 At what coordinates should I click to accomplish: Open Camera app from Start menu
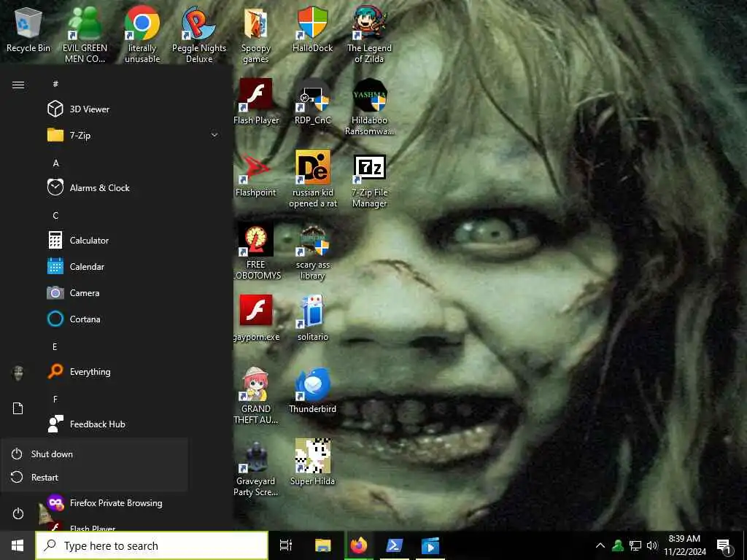click(x=133, y=293)
